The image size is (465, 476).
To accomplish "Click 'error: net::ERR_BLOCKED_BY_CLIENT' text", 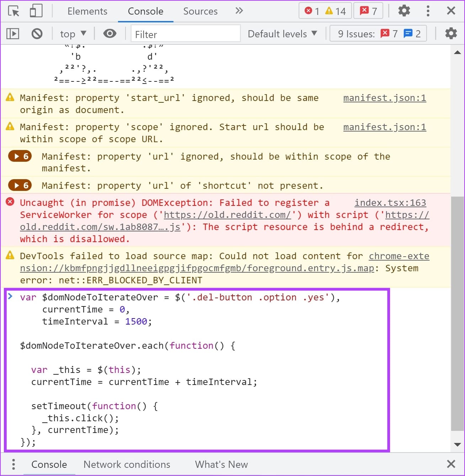I will coord(111,280).
